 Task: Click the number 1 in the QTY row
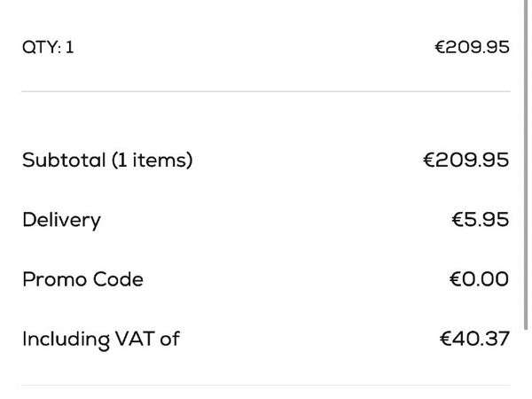[x=69, y=47]
